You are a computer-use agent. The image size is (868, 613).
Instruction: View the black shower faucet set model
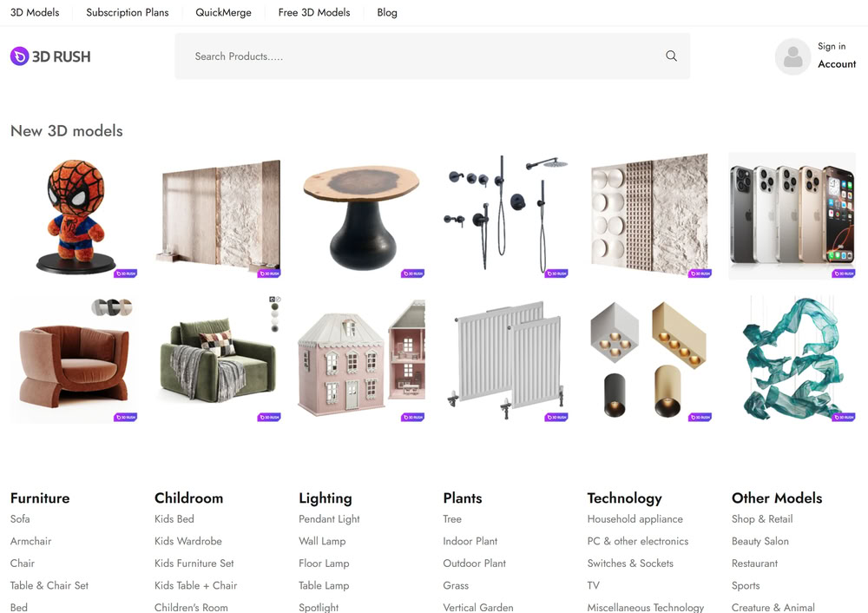(505, 216)
